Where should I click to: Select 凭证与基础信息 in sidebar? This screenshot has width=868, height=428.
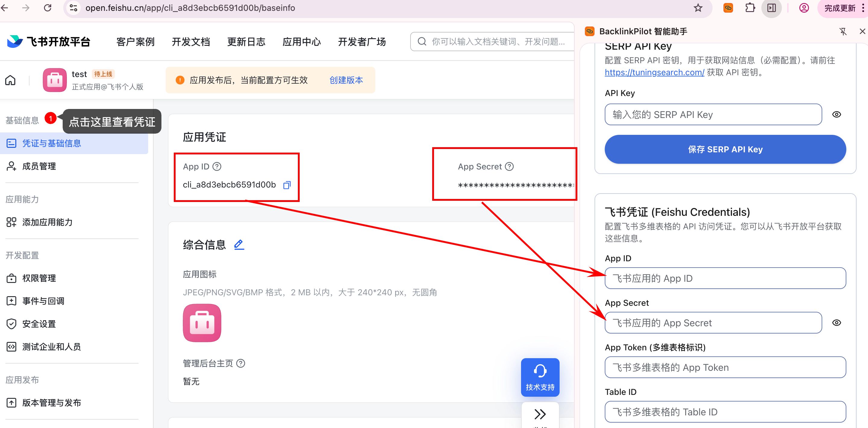(x=74, y=144)
